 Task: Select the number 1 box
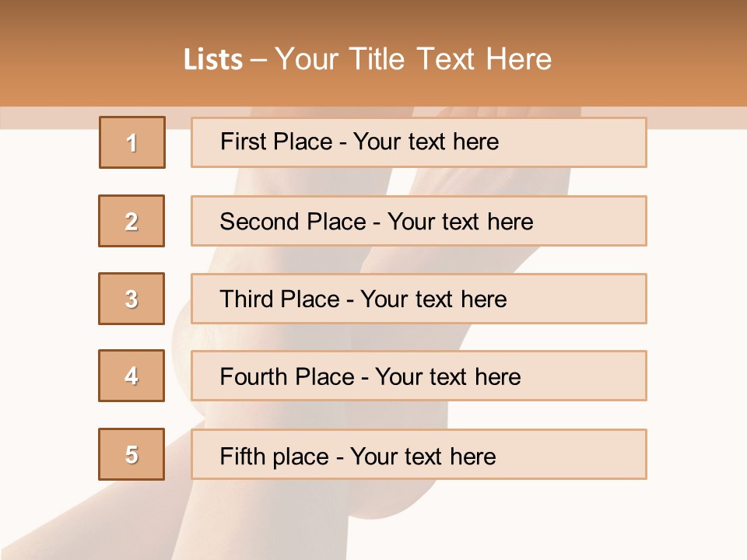coord(132,142)
